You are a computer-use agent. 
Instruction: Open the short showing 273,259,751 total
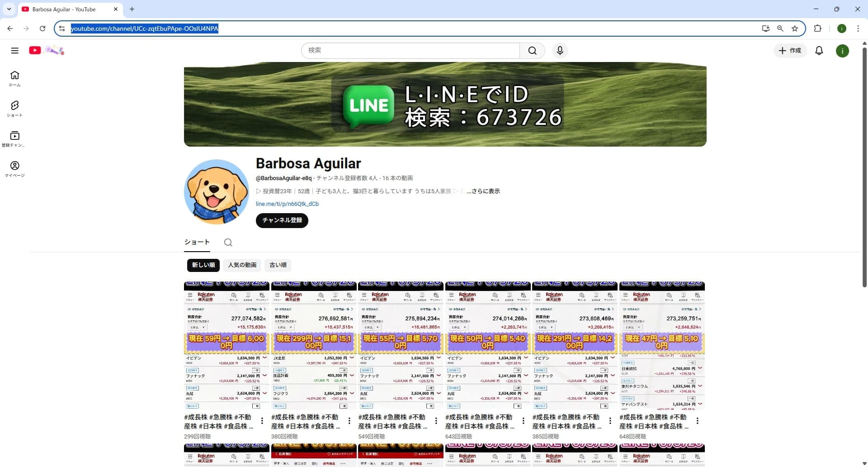coord(662,346)
